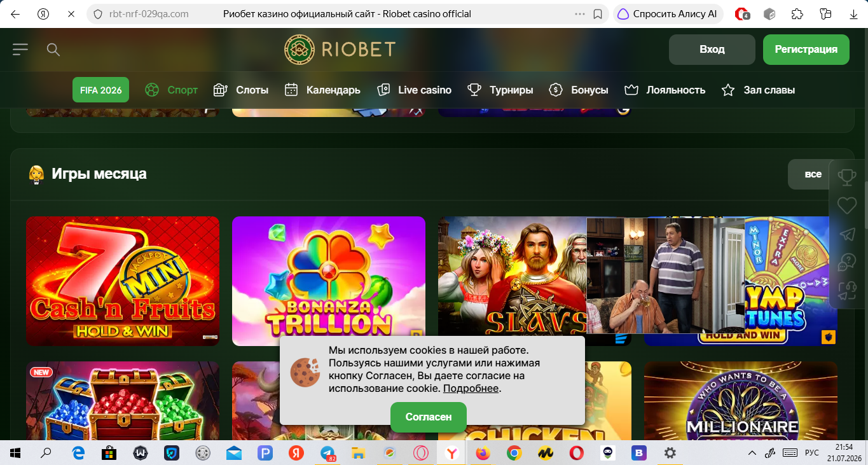
Task: Open the treasure chests game marked NEW
Action: point(123,401)
